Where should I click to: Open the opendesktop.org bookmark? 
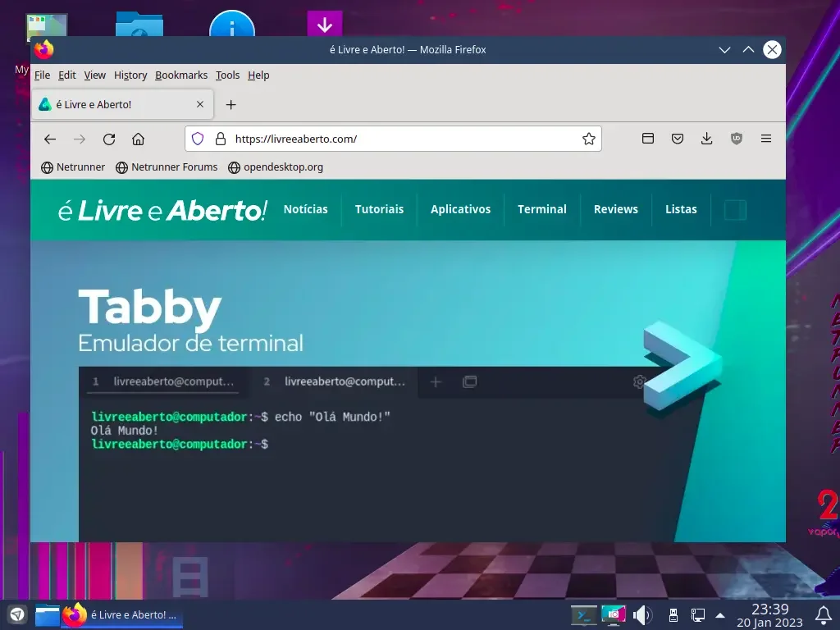276,167
